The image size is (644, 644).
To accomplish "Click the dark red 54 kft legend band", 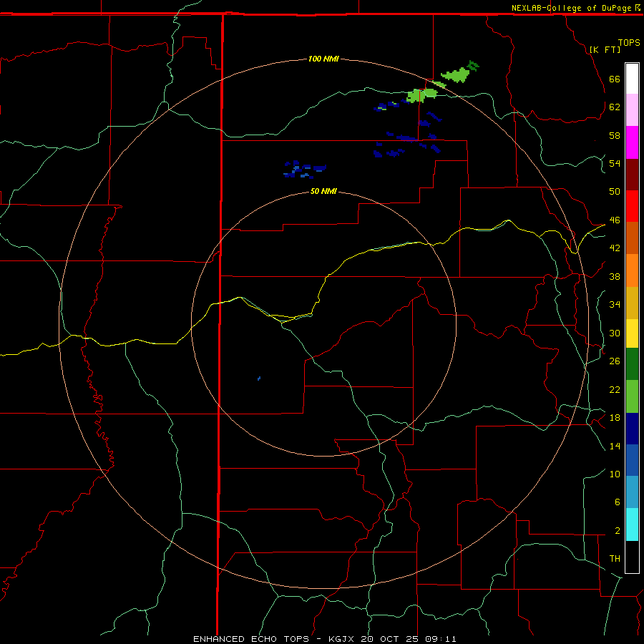I will click(x=632, y=175).
